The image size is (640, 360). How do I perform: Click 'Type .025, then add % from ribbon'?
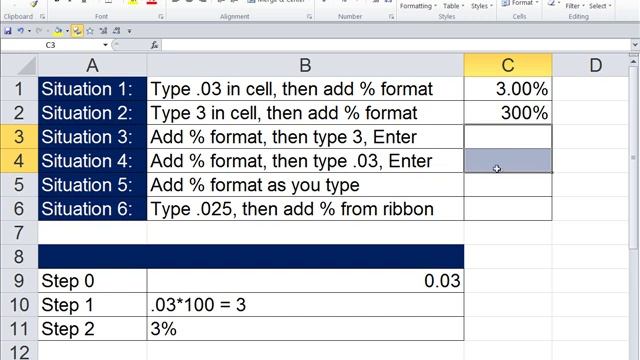tap(305, 209)
